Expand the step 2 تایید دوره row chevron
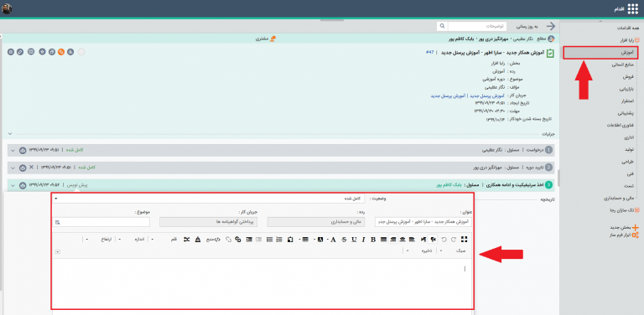The width and height of the screenshot is (644, 315). pyautogui.click(x=13, y=168)
